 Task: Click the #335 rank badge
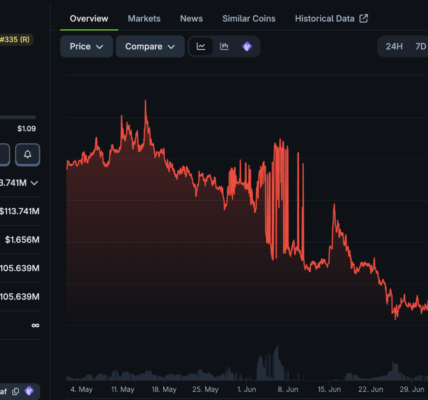click(16, 40)
